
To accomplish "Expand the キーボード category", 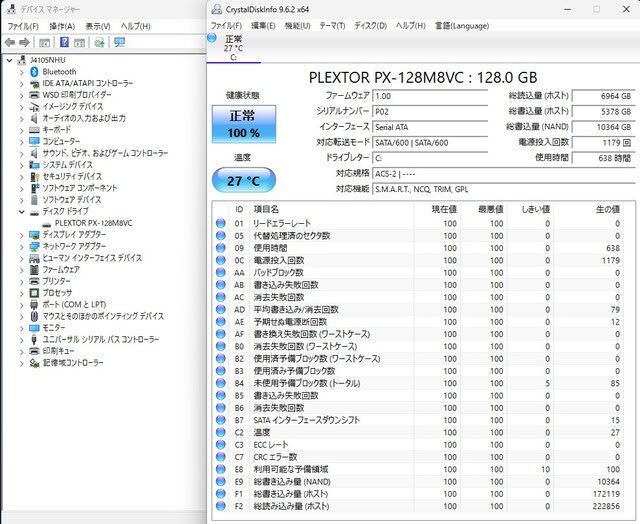I will 22,131.
